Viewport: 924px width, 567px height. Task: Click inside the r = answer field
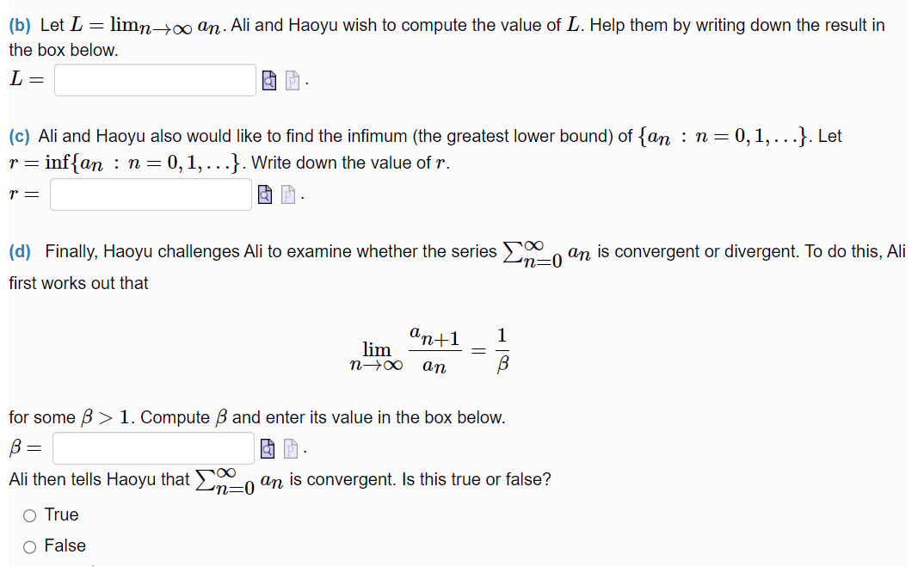coord(150,194)
